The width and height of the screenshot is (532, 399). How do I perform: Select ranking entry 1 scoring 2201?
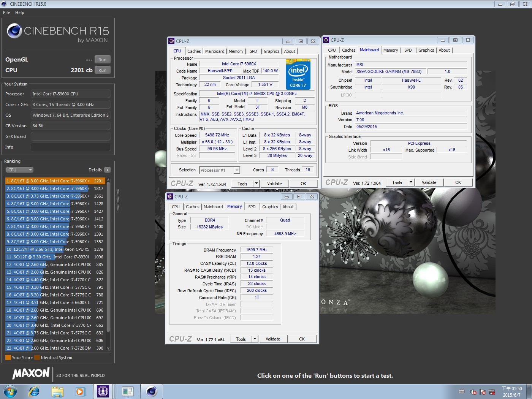click(x=55, y=181)
